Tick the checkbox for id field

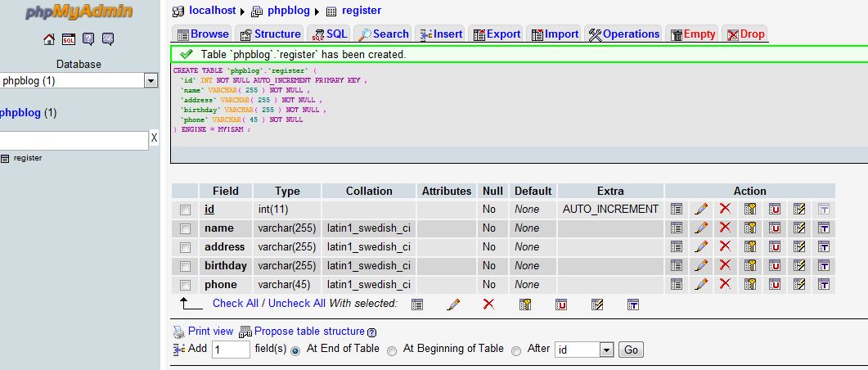185,210
